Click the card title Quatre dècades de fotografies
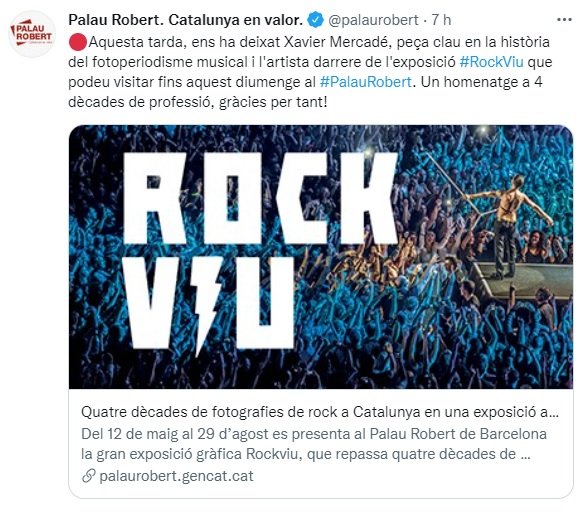Viewport: 587px width, 512px height. (320, 412)
